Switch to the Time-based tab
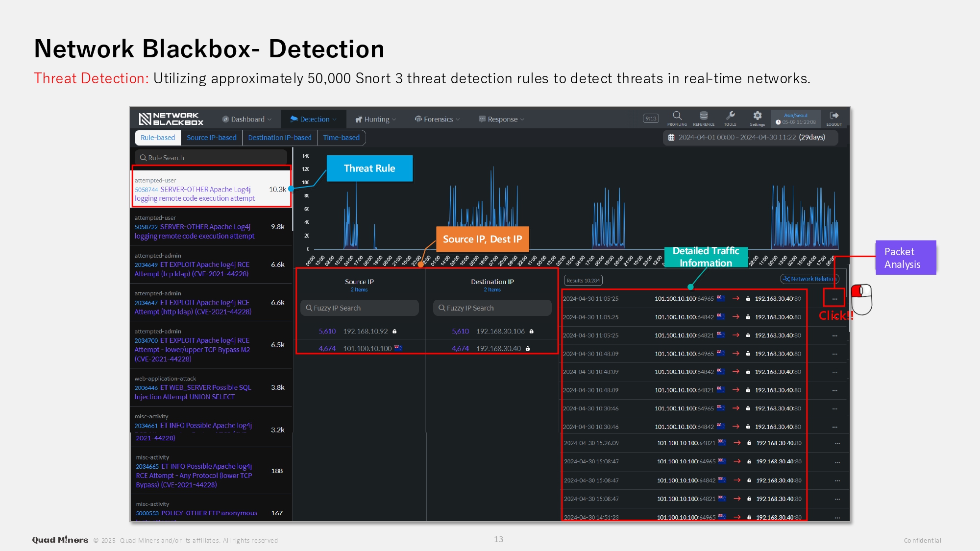 pos(341,138)
